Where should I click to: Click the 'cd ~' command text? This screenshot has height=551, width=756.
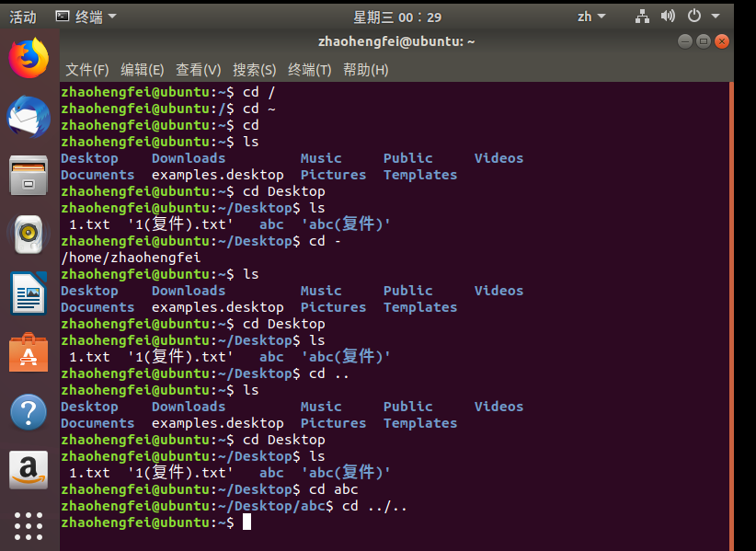click(x=259, y=109)
